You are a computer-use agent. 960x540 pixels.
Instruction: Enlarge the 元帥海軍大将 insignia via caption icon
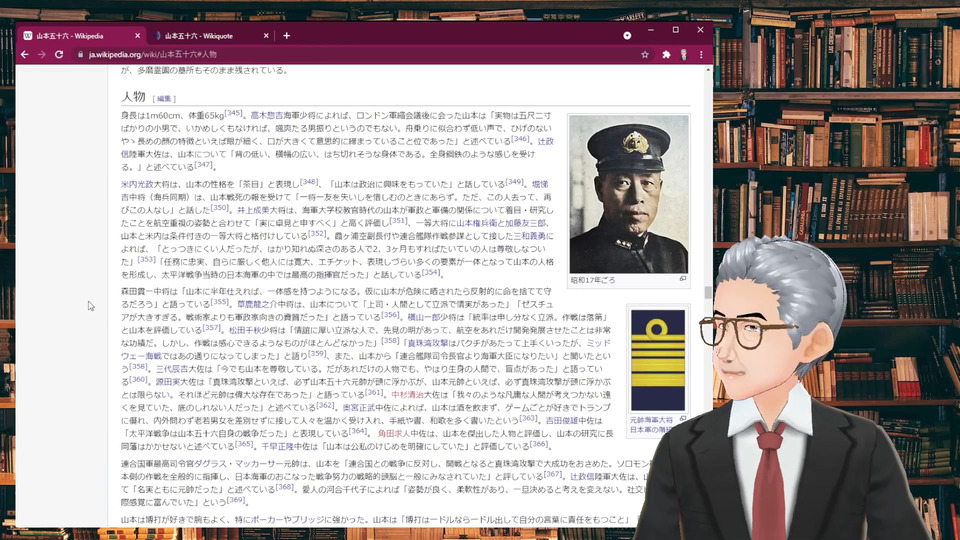click(683, 419)
